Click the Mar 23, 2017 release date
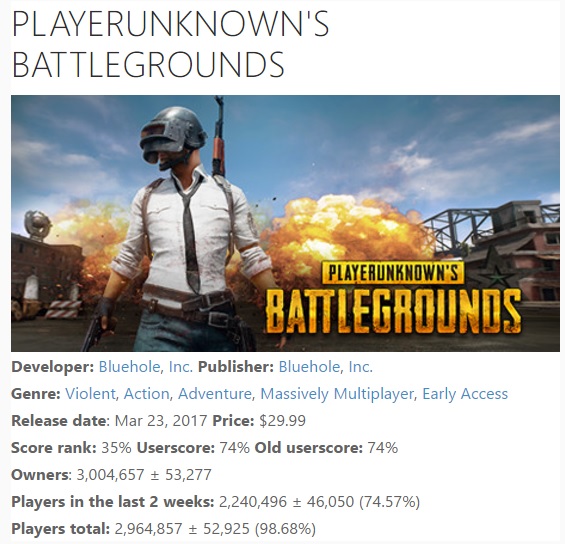Viewport: 565px width, 544px height. [161, 420]
